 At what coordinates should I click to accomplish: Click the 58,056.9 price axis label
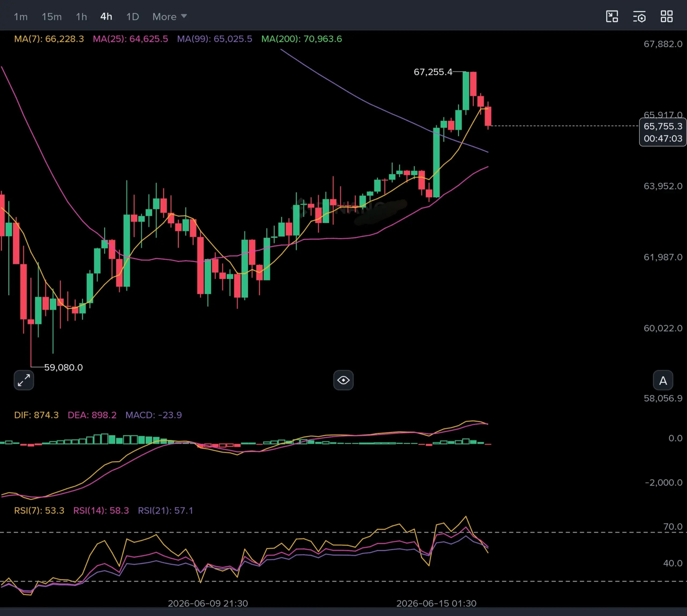[x=663, y=398]
